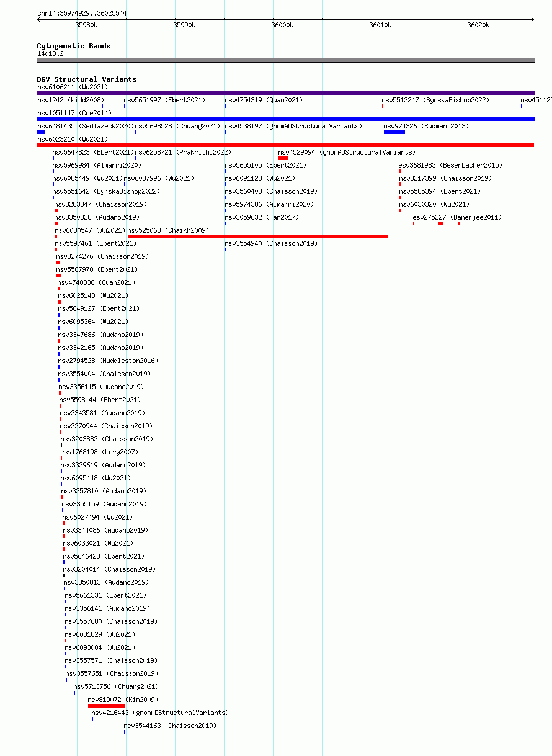Open variant nsv4754319 (Quan2021)

pyautogui.click(x=264, y=100)
